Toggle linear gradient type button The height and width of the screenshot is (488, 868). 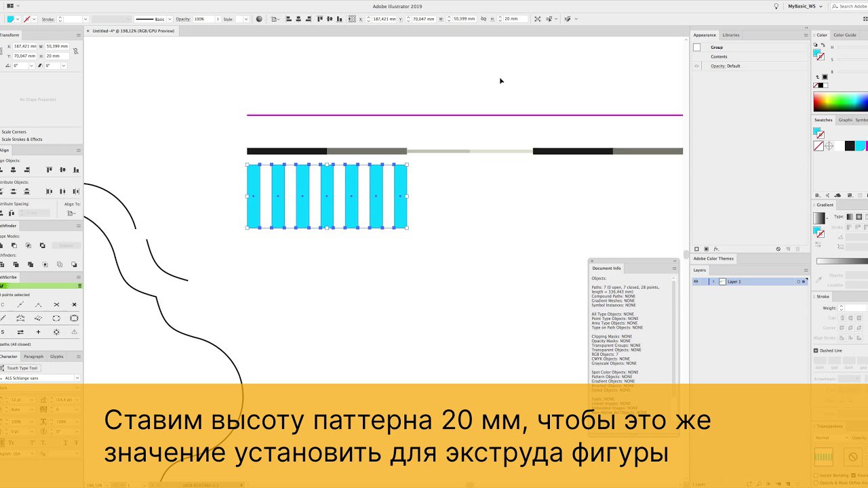pos(850,217)
